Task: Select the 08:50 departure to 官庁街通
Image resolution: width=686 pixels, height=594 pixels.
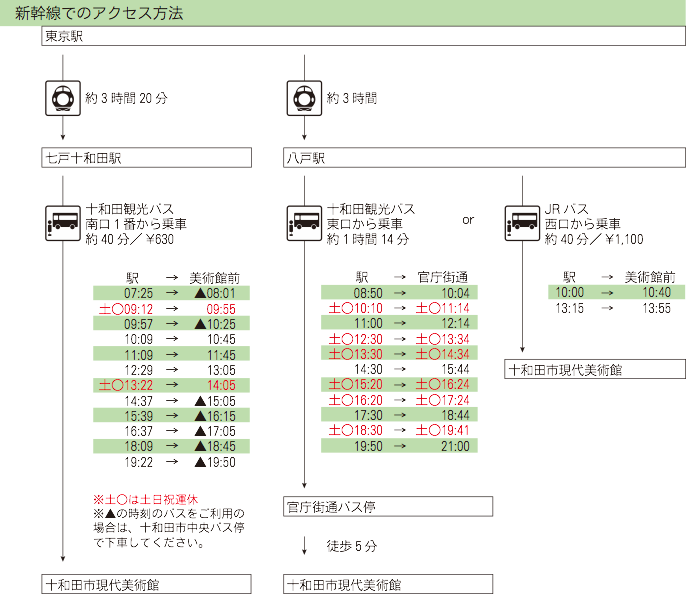Action: tap(369, 292)
